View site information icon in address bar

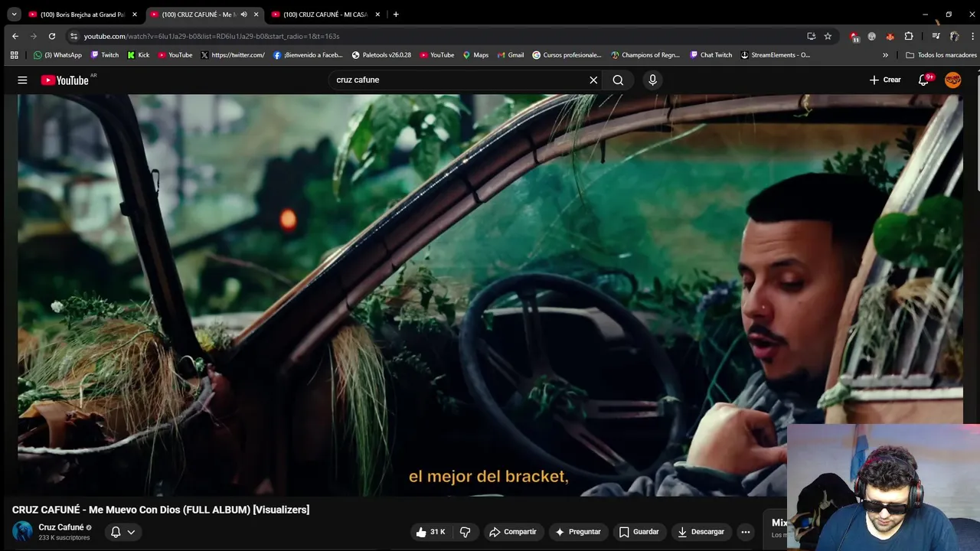tap(73, 36)
